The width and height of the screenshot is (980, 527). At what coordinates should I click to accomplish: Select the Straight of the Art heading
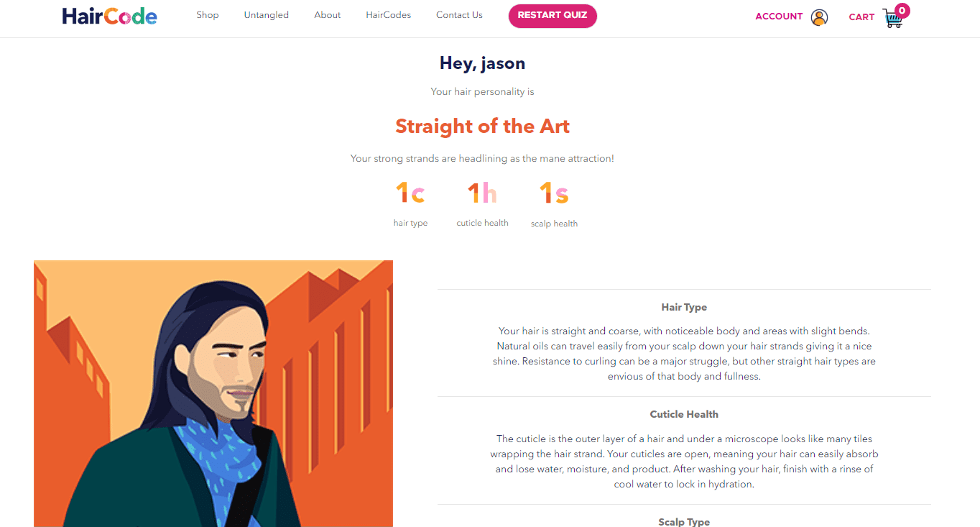[482, 127]
